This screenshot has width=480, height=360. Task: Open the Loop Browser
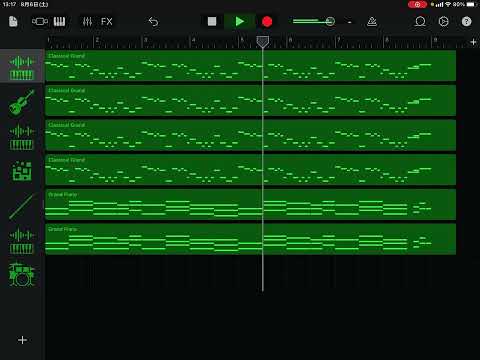point(420,22)
